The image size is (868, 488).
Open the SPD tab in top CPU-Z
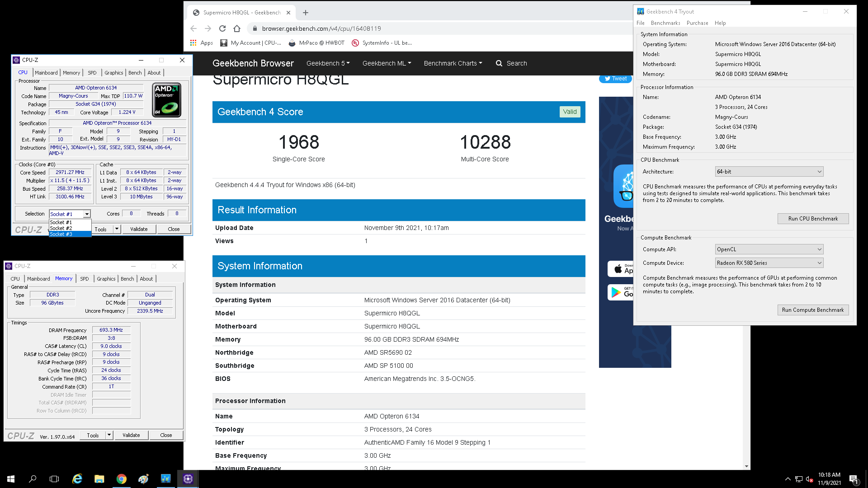coord(92,73)
